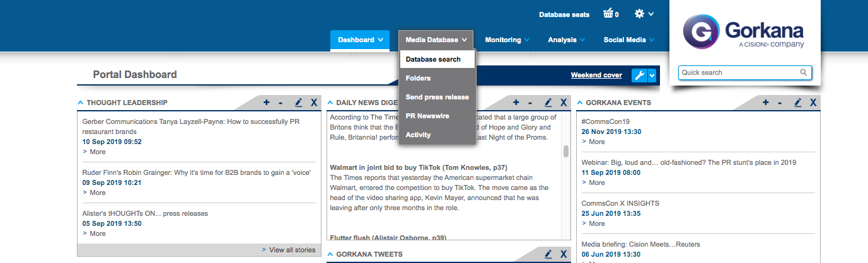The image size is (868, 263).
Task: Click the Quick search magnifier icon
Action: (x=804, y=72)
